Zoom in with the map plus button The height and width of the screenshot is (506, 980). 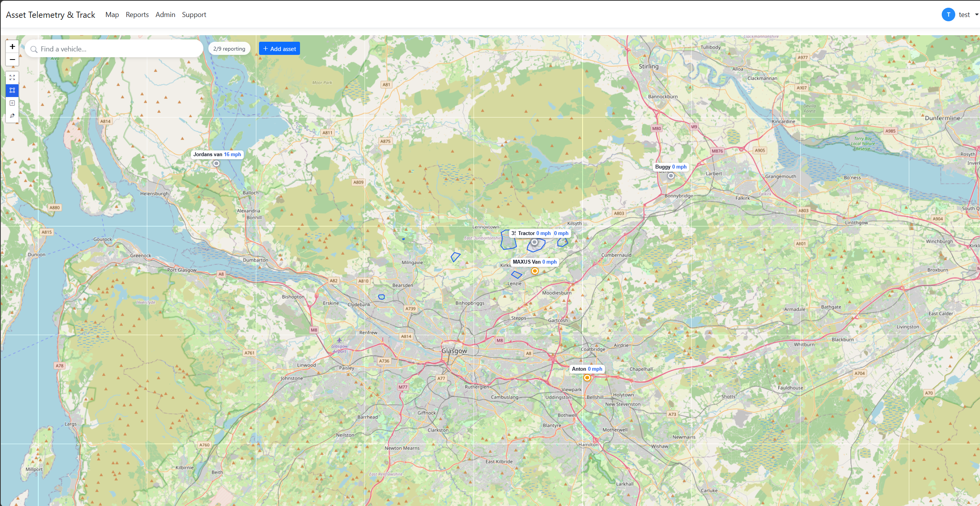(12, 47)
